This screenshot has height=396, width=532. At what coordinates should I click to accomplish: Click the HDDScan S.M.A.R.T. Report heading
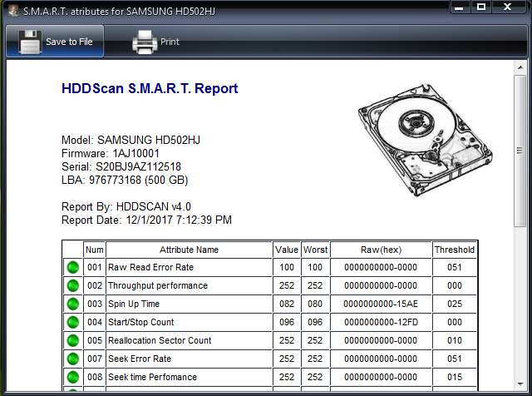(150, 89)
